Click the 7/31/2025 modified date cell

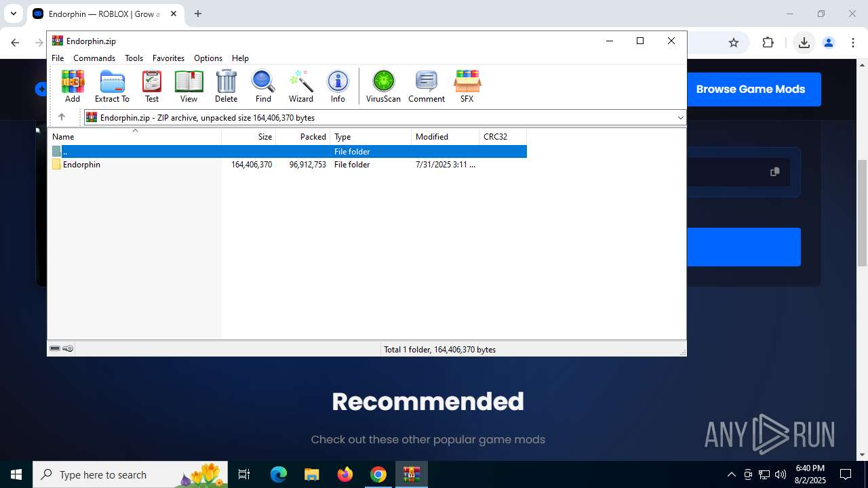446,165
